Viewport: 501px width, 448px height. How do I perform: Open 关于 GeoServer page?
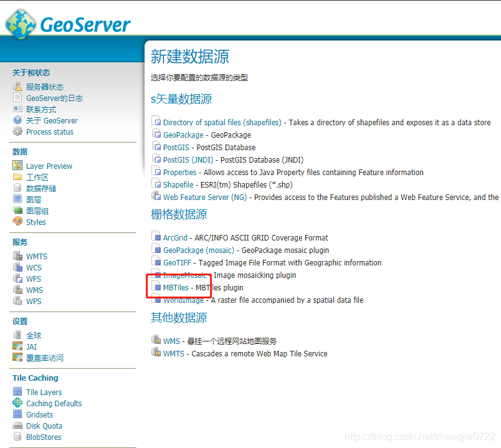point(52,120)
